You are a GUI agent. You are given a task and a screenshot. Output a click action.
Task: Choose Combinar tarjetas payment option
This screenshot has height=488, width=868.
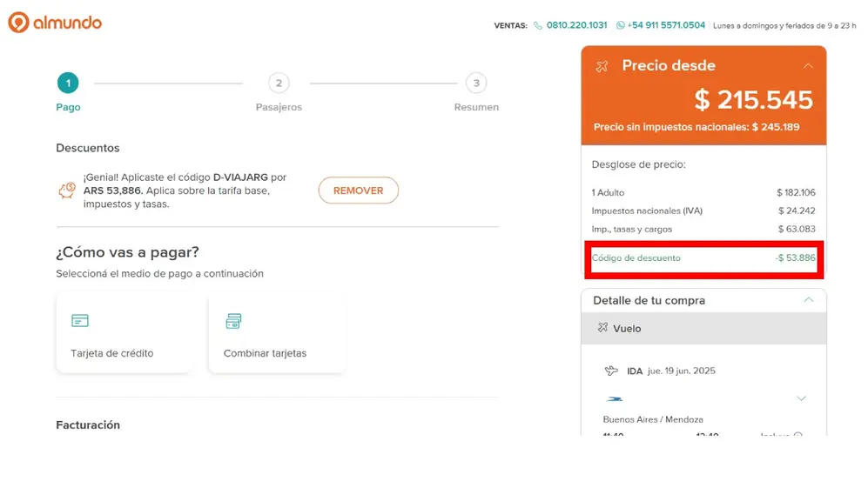coord(278,334)
